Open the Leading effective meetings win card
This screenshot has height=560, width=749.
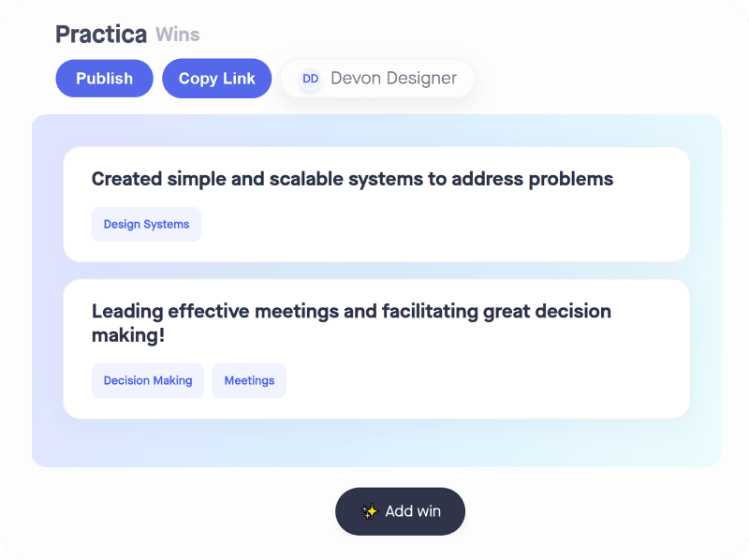(x=376, y=349)
